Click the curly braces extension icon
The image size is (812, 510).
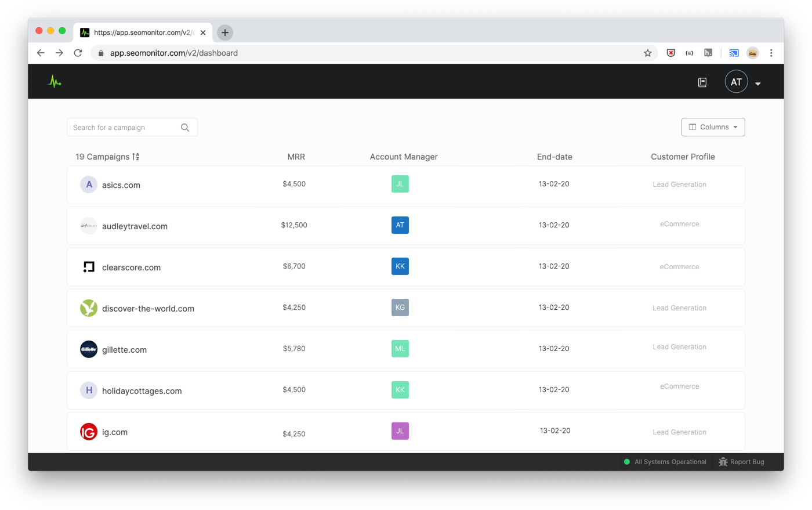pos(689,53)
